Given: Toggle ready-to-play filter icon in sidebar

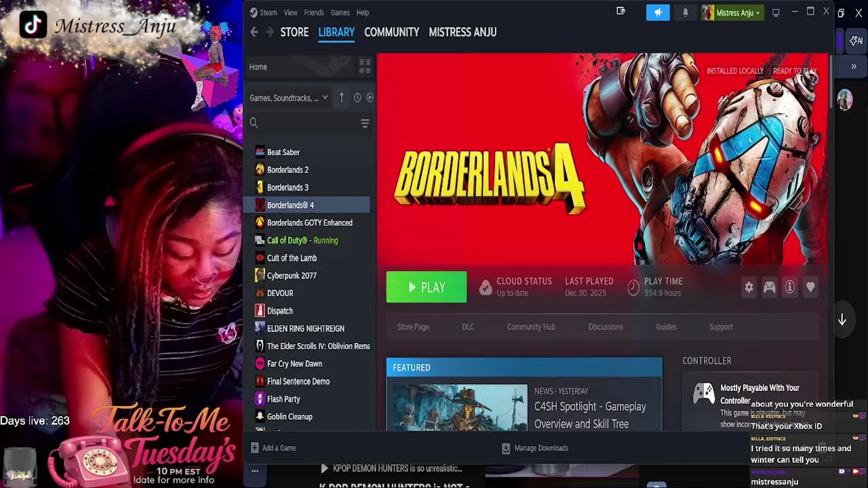Looking at the screenshot, I should click(370, 98).
